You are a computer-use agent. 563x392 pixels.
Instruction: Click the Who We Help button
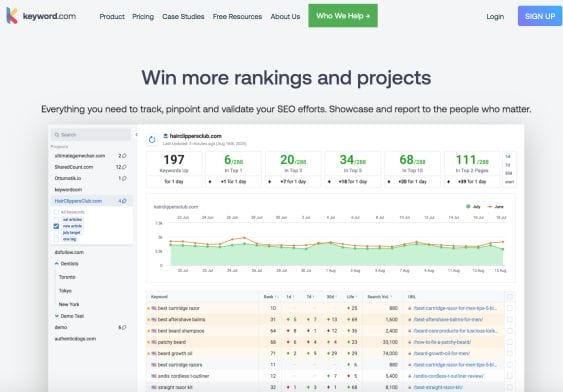[x=343, y=16]
